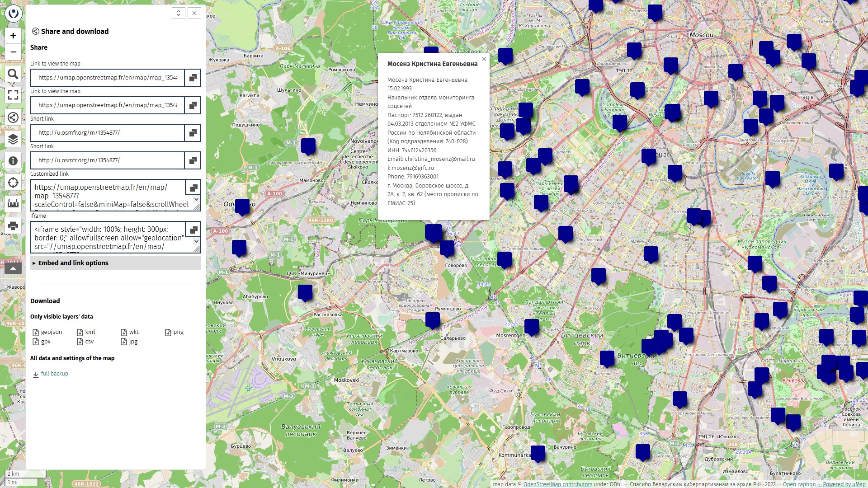Screen dimensions: 868x488
Task: Expand Embed and link options
Action: (73, 263)
